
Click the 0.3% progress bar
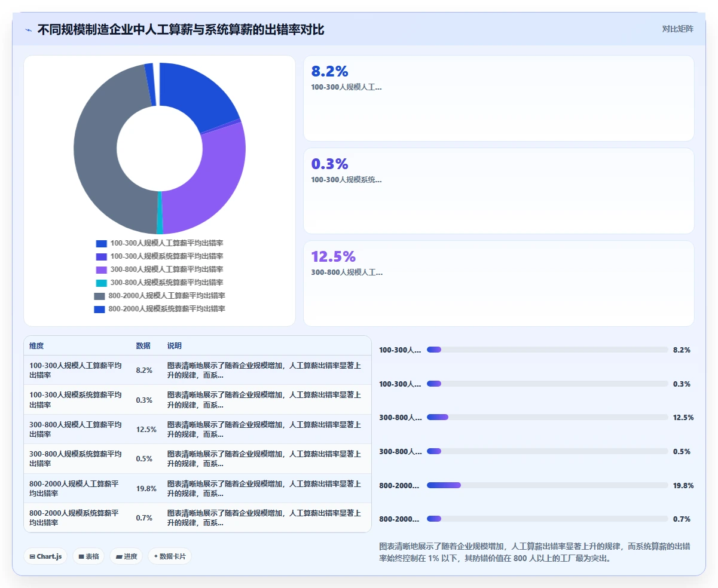pyautogui.click(x=547, y=384)
